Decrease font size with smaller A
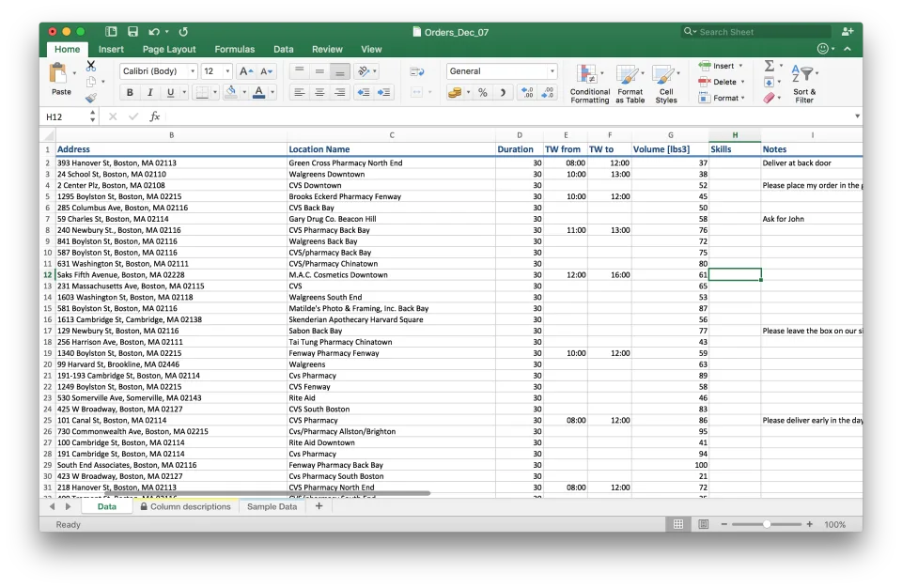Image resolution: width=902 pixels, height=588 pixels. pos(266,71)
